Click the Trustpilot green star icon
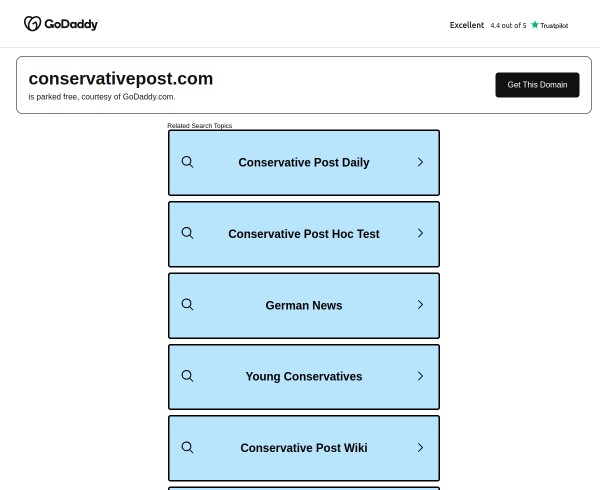The height and width of the screenshot is (490, 600). pyautogui.click(x=535, y=25)
